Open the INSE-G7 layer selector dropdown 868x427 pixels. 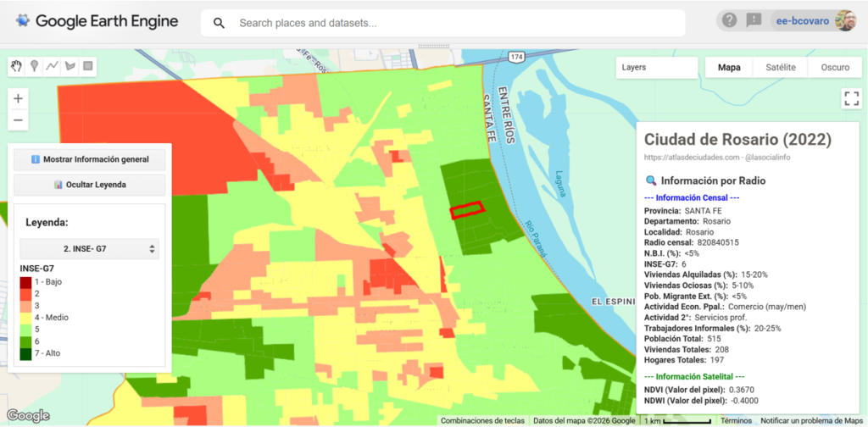90,249
